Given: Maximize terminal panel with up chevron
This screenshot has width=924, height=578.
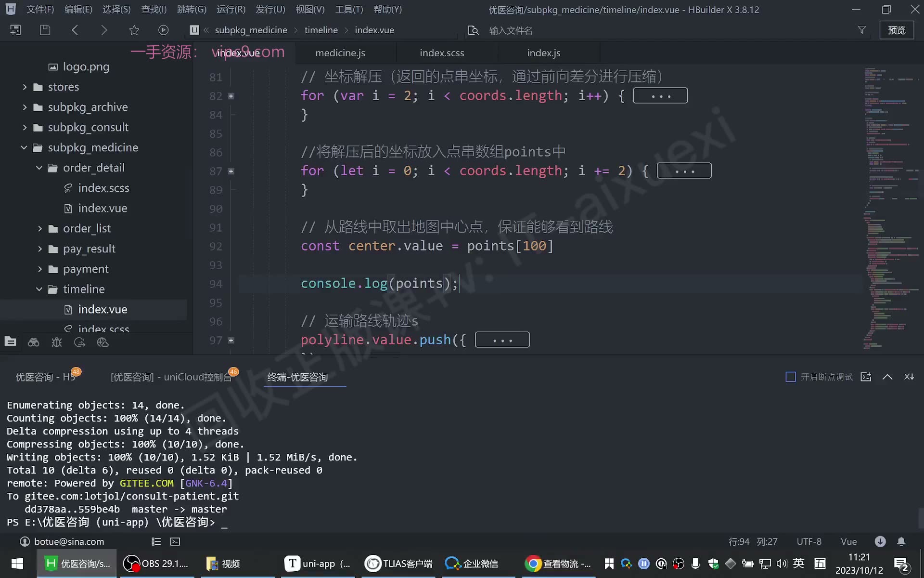Looking at the screenshot, I should pos(887,377).
